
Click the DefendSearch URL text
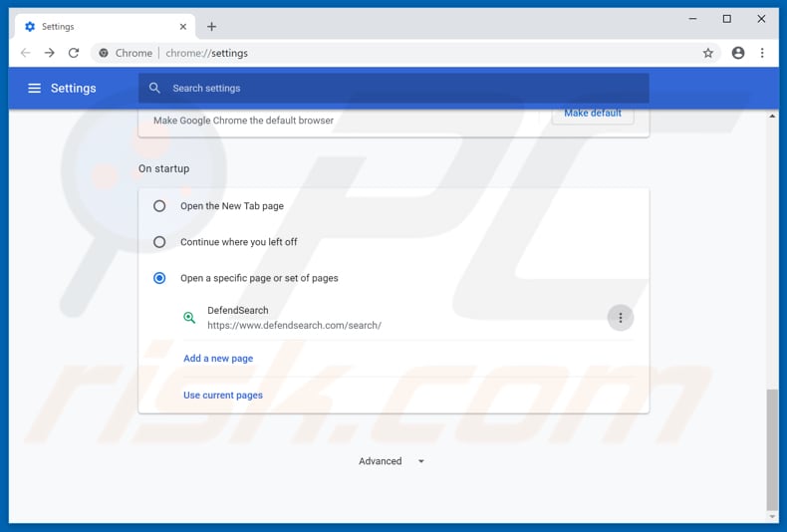click(294, 325)
